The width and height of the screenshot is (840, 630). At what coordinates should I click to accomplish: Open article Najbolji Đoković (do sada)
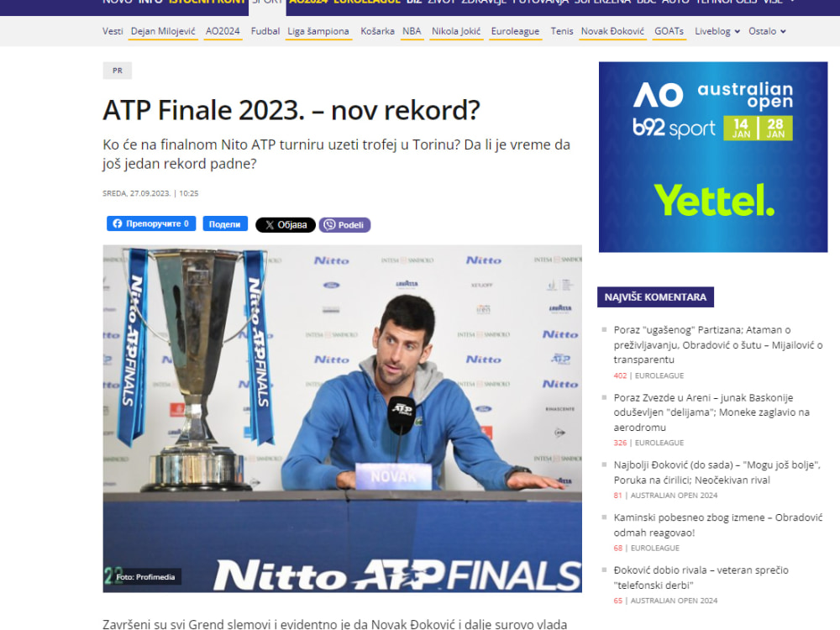coord(717,472)
